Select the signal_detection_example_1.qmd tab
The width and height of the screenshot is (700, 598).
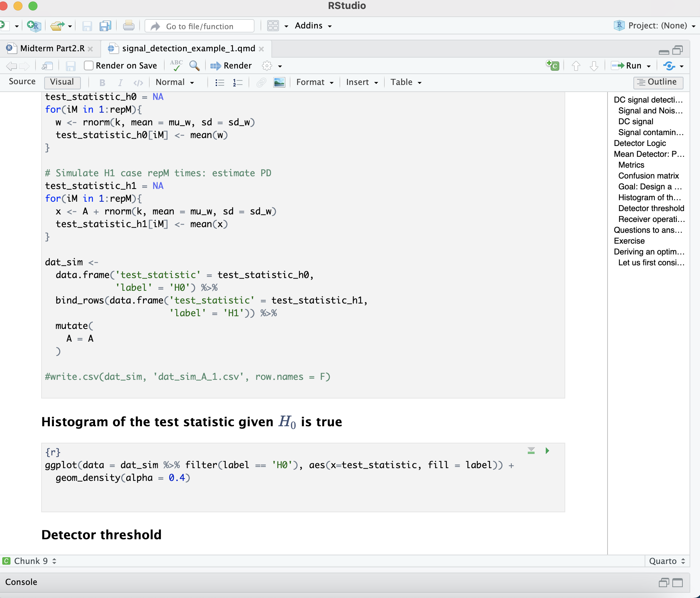tap(188, 48)
